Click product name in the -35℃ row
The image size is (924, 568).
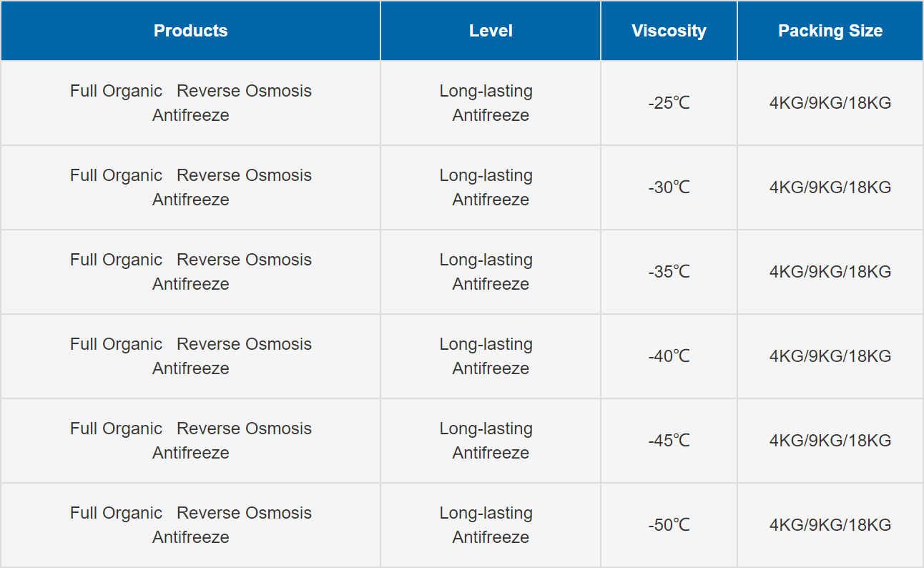click(191, 272)
